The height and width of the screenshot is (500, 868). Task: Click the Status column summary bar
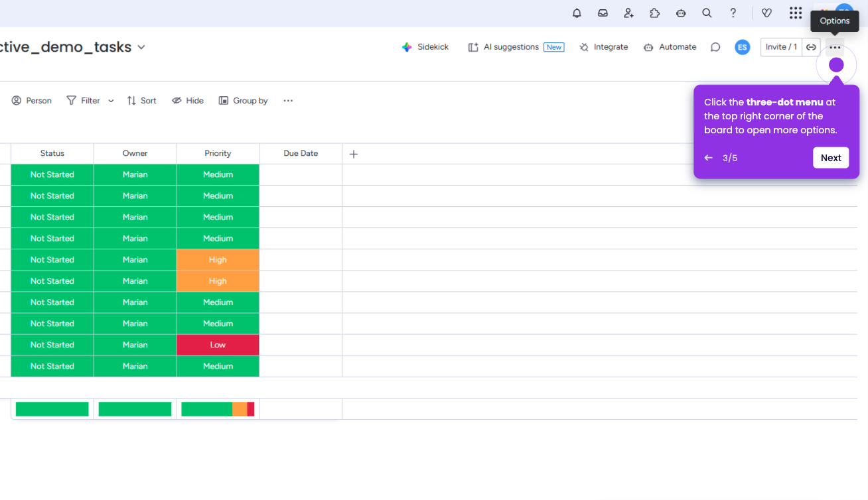52,409
